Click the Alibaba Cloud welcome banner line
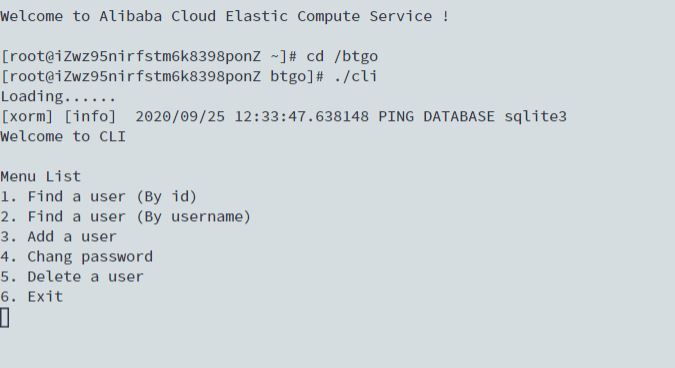Image resolution: width=675 pixels, height=368 pixels. pos(225,16)
